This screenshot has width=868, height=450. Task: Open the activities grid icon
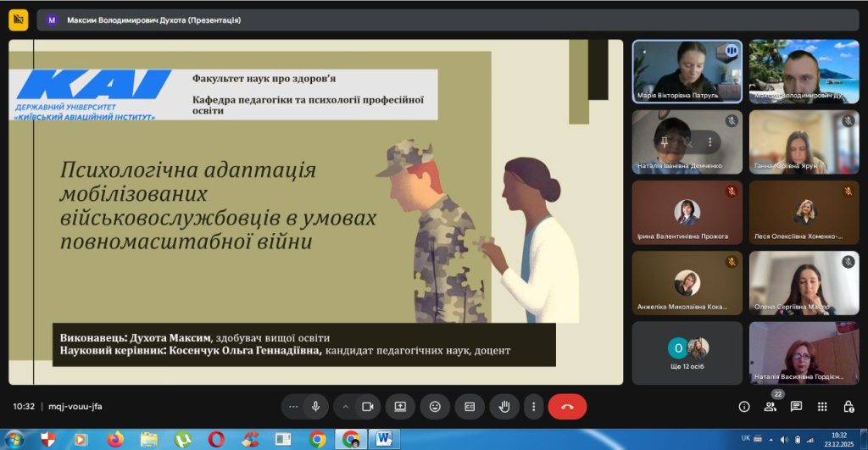coord(822,407)
